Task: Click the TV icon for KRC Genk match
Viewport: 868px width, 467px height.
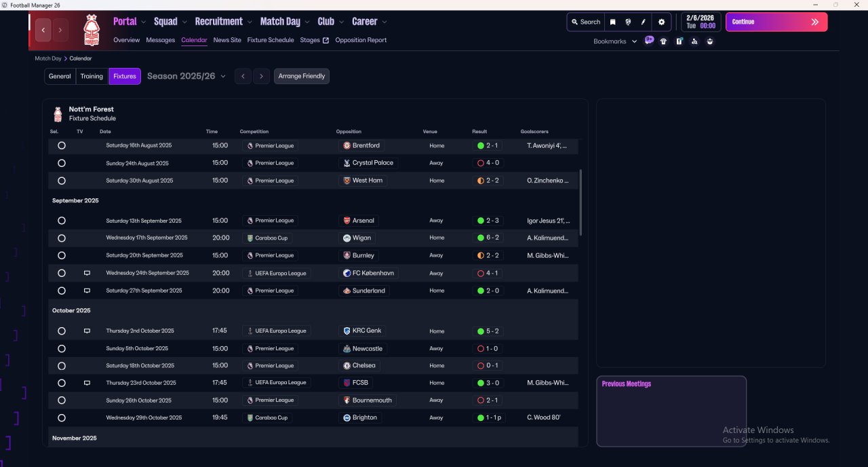Action: tap(87, 331)
